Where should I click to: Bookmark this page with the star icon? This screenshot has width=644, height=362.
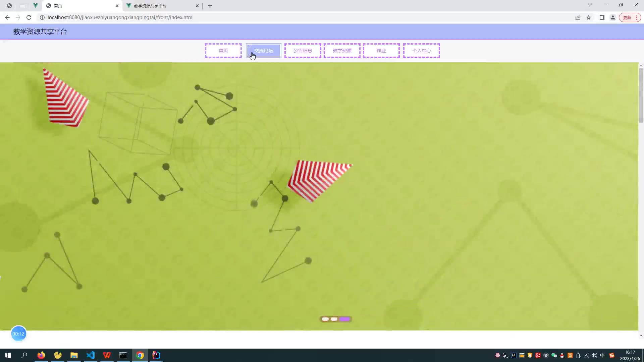tap(589, 17)
